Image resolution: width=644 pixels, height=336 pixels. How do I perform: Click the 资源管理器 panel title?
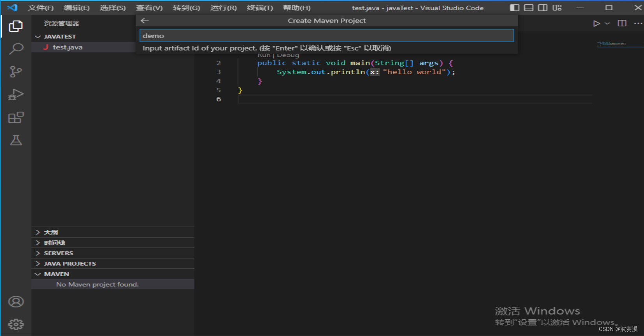coord(62,23)
